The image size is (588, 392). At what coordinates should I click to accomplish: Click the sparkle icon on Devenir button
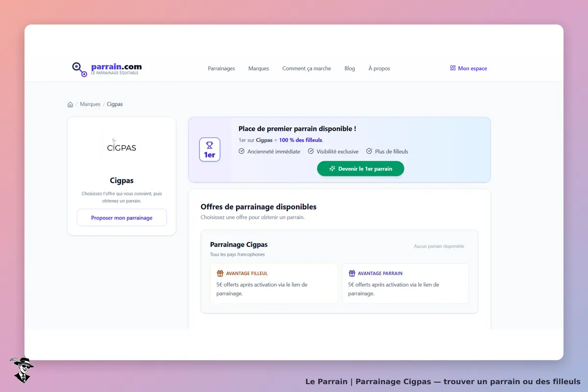[332, 169]
